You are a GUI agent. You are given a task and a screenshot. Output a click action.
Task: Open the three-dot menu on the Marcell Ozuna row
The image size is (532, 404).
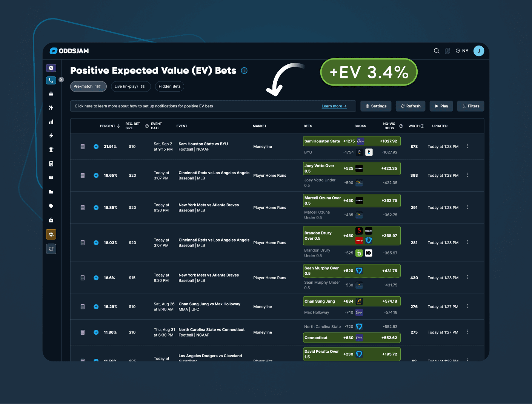[x=467, y=207]
